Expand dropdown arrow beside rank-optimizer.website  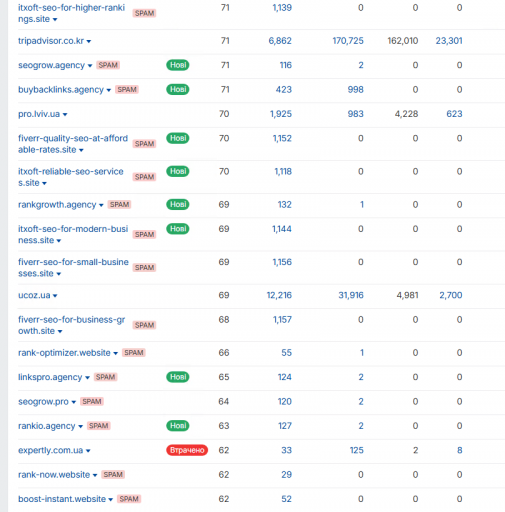115,353
